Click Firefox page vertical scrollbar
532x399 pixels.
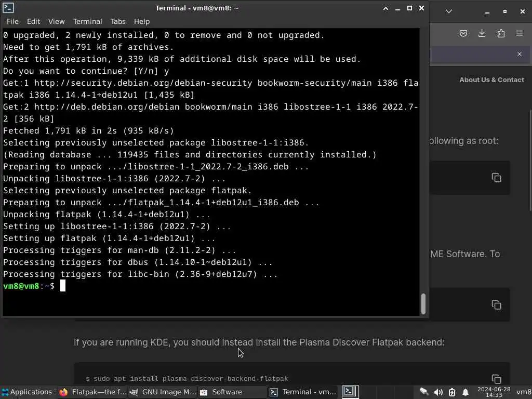coord(530,161)
